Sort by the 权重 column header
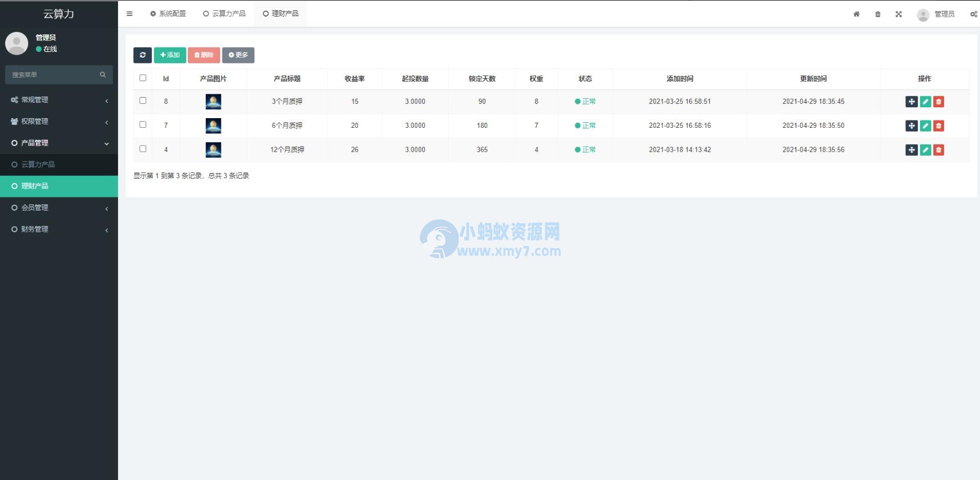Screen dimensions: 980x480 (536, 79)
